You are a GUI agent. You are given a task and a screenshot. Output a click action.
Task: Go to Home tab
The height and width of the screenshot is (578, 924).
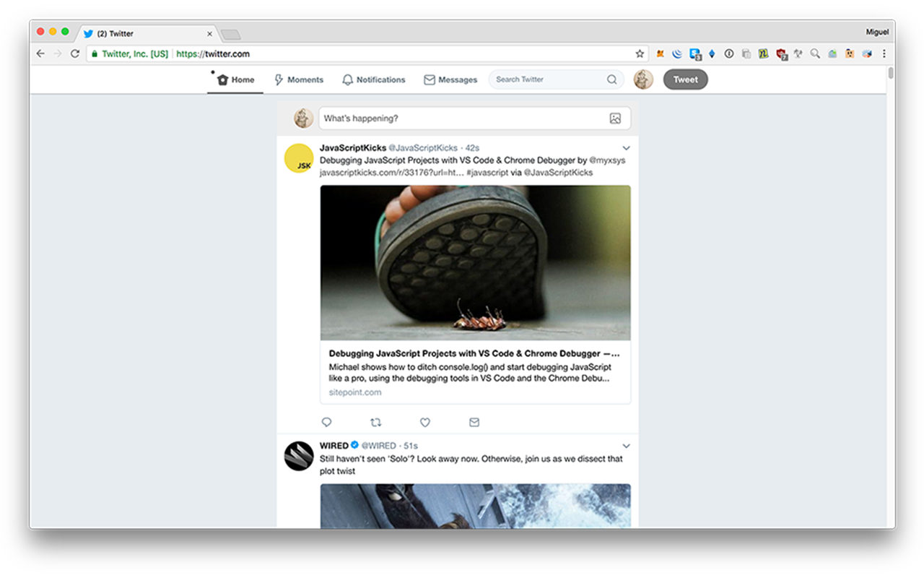[x=235, y=79]
